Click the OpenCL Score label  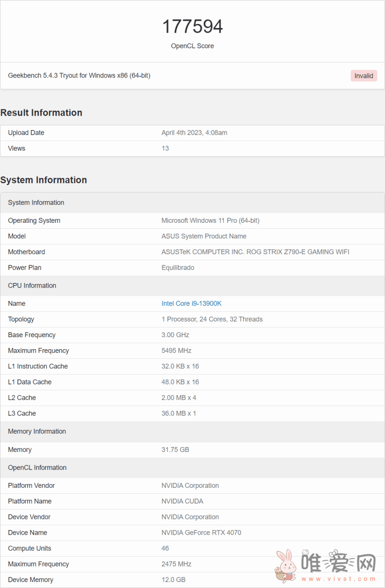click(193, 46)
